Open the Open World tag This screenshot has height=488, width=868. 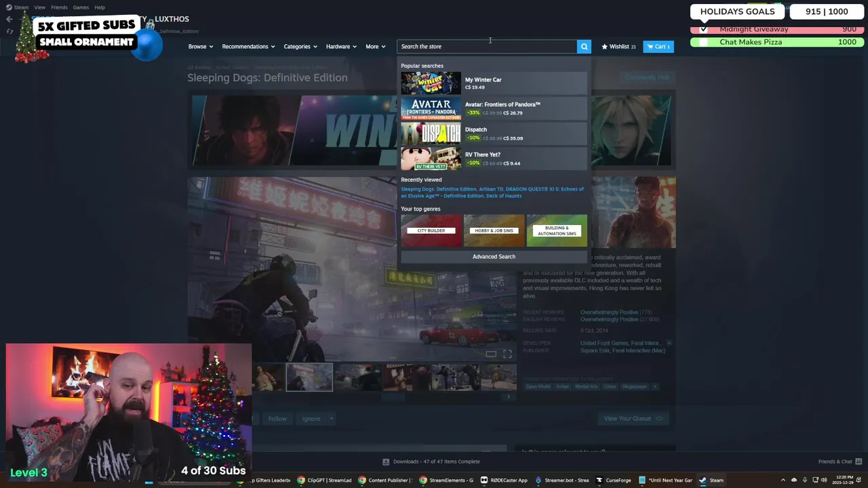click(x=538, y=386)
